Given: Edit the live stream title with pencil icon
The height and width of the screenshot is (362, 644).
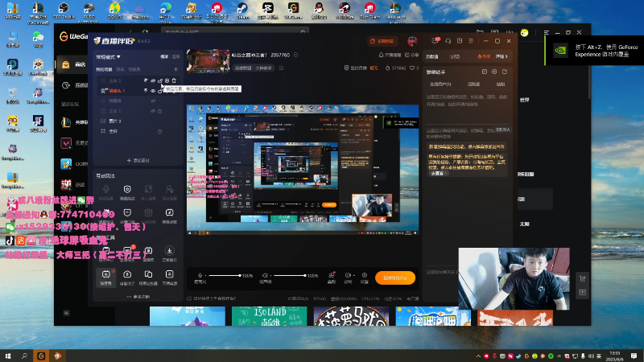Looking at the screenshot, I should [x=295, y=55].
